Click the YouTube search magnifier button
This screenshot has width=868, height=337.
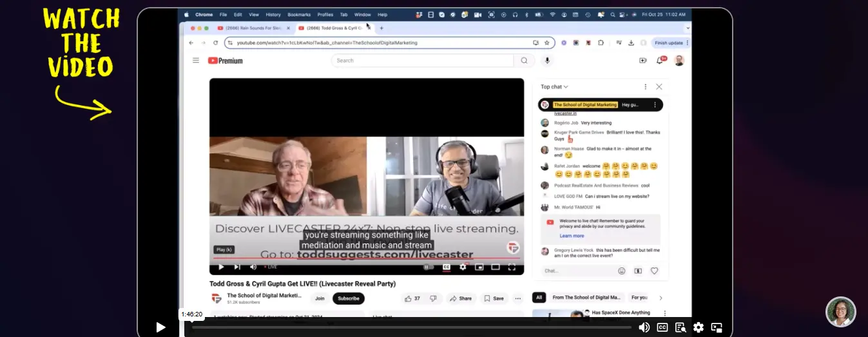pos(524,61)
